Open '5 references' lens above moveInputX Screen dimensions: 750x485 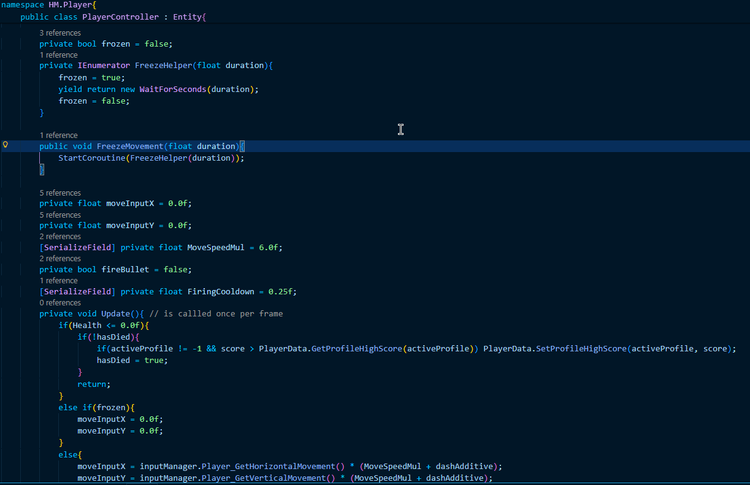pyautogui.click(x=60, y=193)
